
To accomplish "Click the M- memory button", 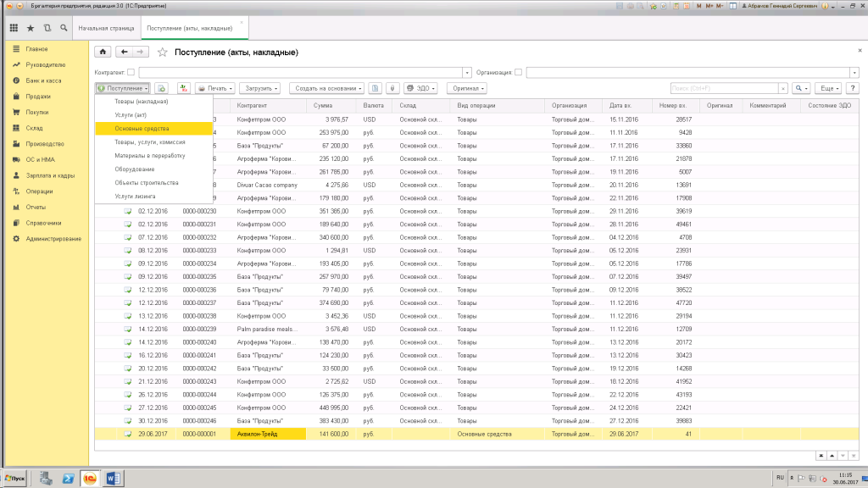I will point(720,6).
